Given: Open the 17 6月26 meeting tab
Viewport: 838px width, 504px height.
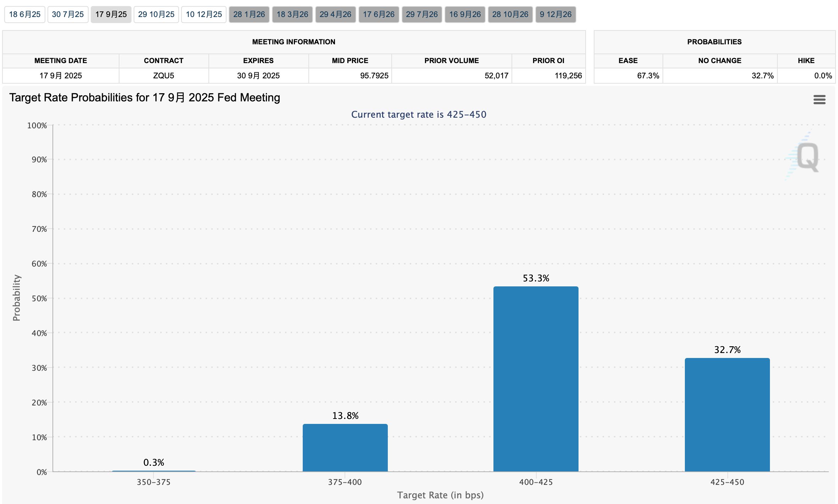Looking at the screenshot, I should [379, 15].
